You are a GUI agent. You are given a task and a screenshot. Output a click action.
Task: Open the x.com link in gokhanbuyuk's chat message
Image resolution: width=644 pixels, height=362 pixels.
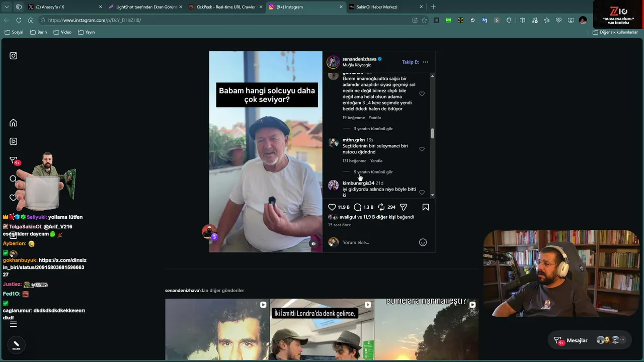pyautogui.click(x=44, y=267)
